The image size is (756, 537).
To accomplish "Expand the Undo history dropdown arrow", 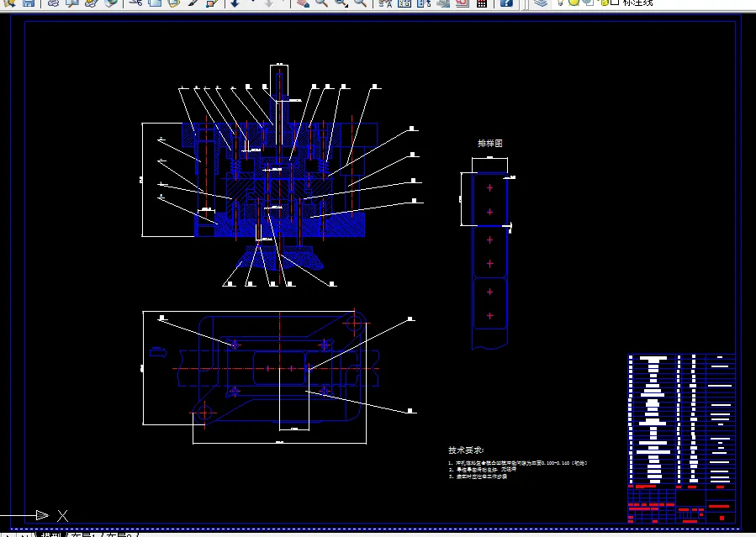I will click(253, 3).
